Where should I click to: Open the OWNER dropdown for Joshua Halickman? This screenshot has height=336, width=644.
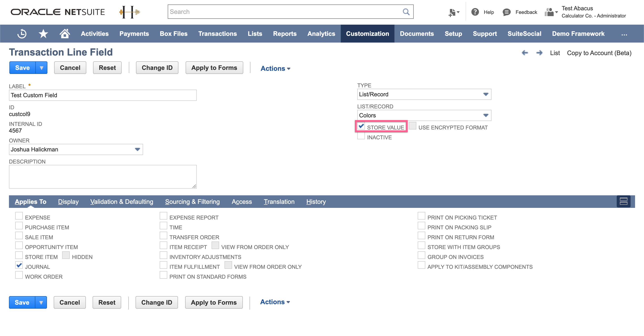click(x=137, y=149)
